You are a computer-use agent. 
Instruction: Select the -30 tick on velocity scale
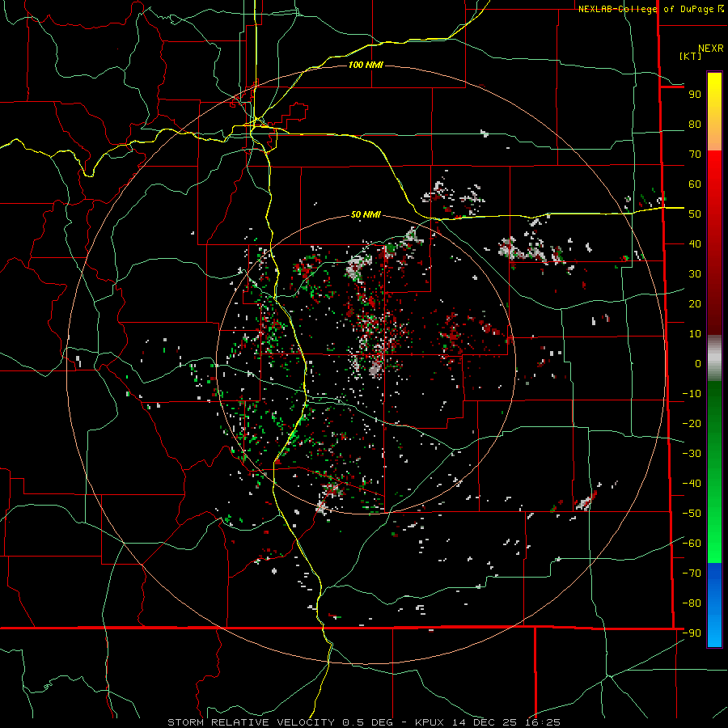(x=692, y=454)
